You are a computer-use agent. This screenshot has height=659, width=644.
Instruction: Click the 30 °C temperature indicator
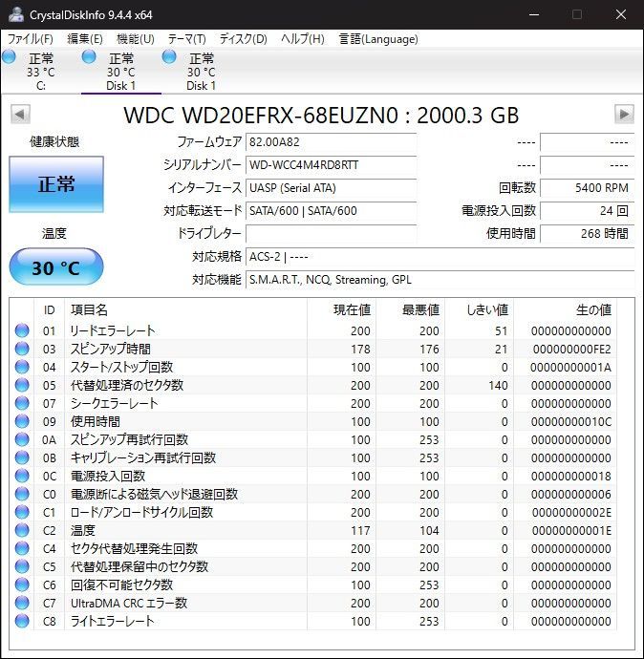[x=56, y=267]
